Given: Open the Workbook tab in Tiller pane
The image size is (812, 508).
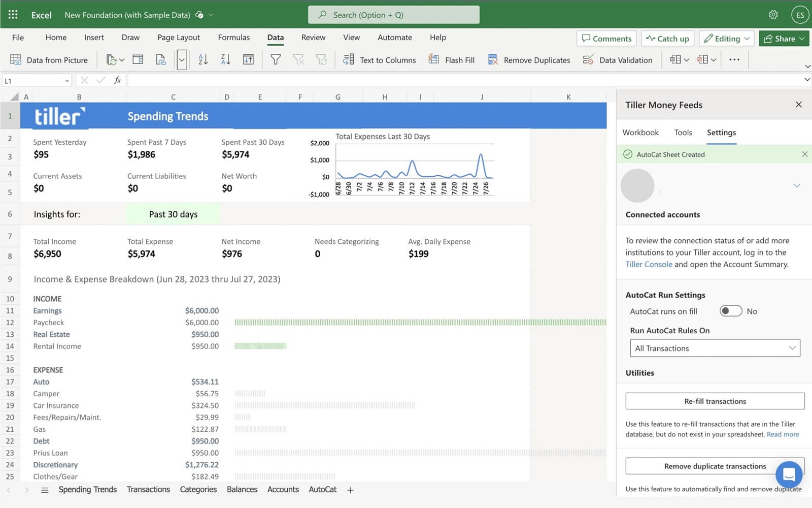Looking at the screenshot, I should pos(640,133).
